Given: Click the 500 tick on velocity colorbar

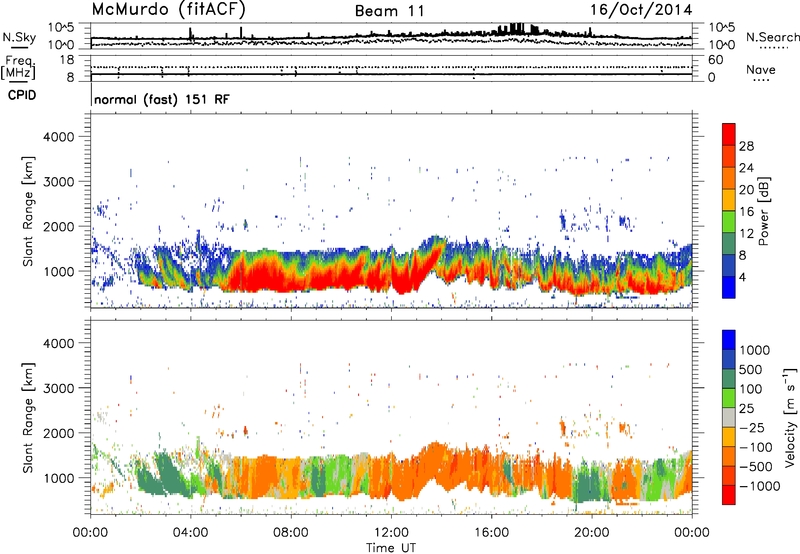Looking at the screenshot, I should pyautogui.click(x=751, y=369).
